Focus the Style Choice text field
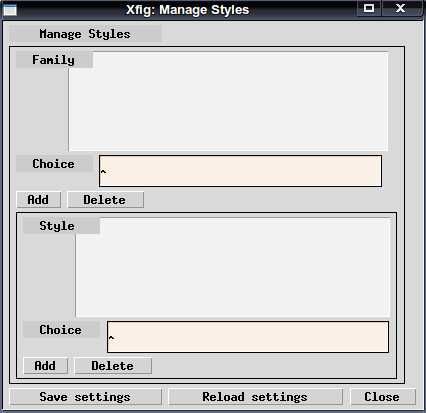Screen dimensions: 426x413 click(248, 337)
